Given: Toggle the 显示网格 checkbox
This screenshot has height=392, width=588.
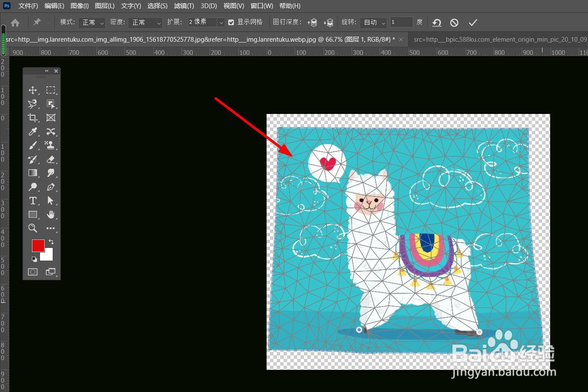Looking at the screenshot, I should (x=231, y=23).
